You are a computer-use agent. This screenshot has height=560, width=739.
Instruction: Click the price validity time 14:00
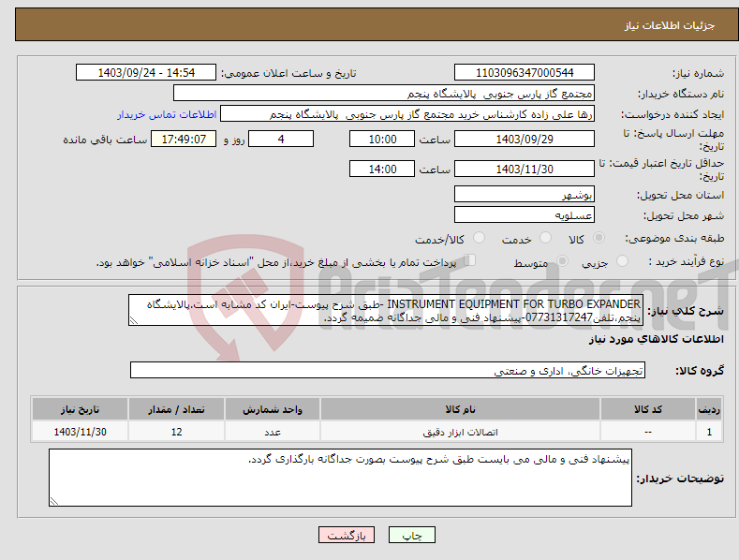[382, 169]
